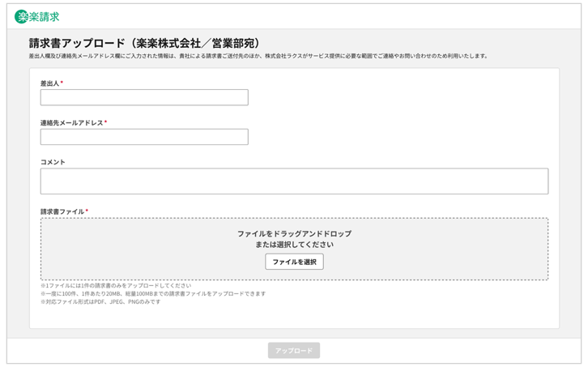Click the 楽楽請求 brand name text

pos(44,16)
